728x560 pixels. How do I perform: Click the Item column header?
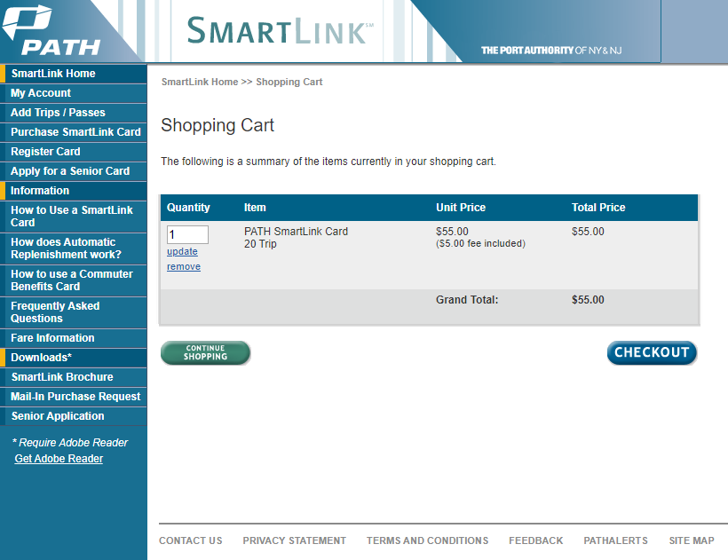[x=255, y=208]
